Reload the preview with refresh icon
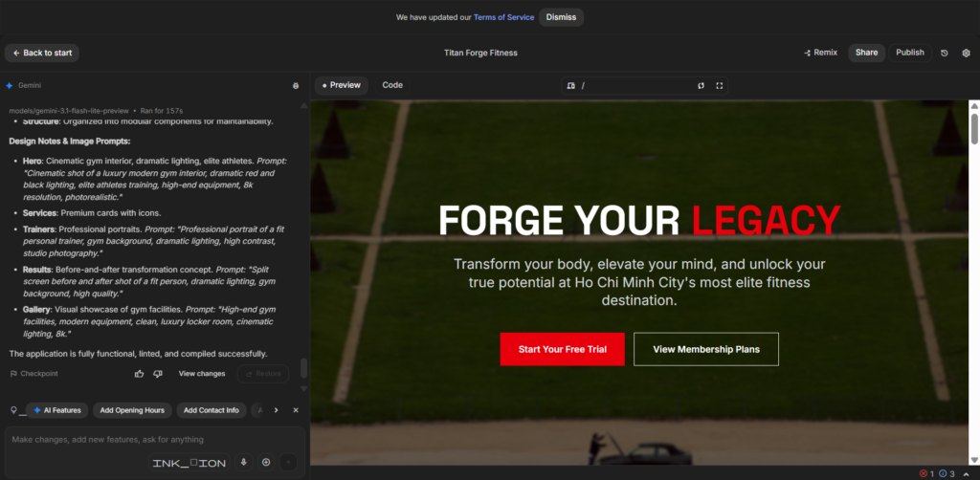The height and width of the screenshot is (480, 980). pyautogui.click(x=701, y=86)
